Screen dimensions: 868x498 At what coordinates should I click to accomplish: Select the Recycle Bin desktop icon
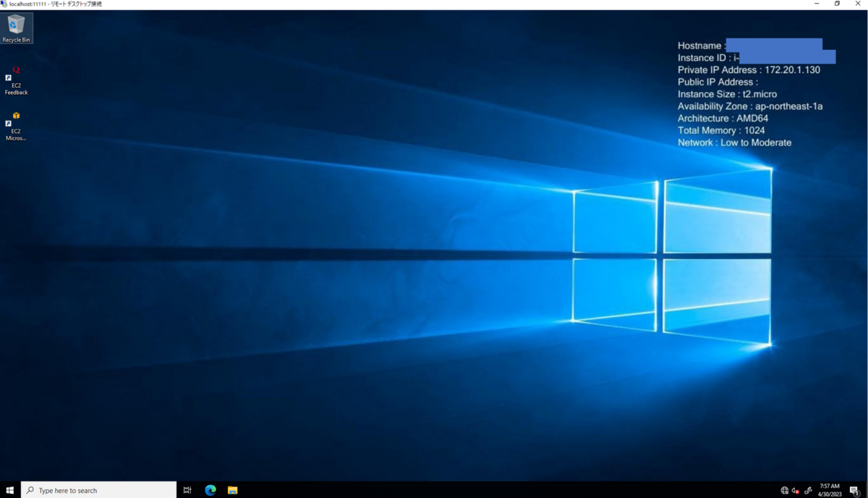click(16, 28)
